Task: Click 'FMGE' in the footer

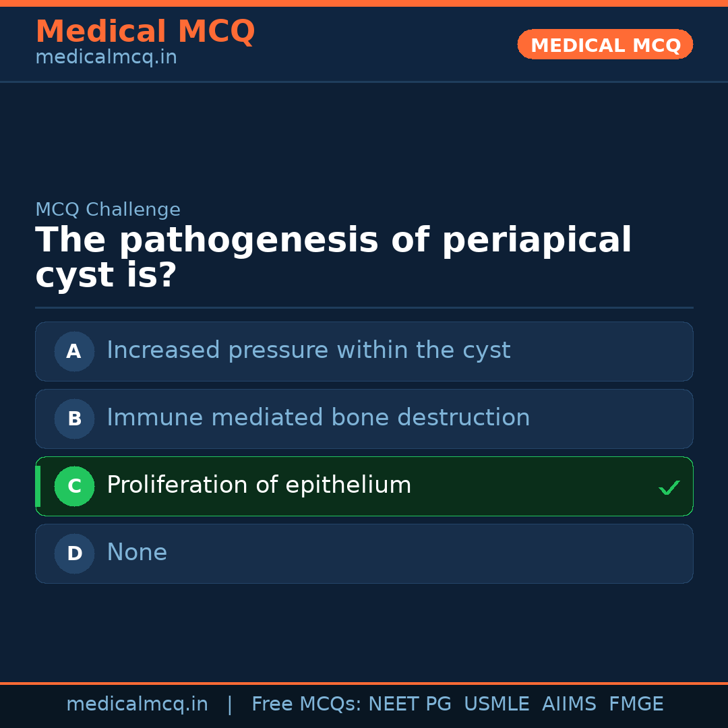Action: (x=636, y=704)
